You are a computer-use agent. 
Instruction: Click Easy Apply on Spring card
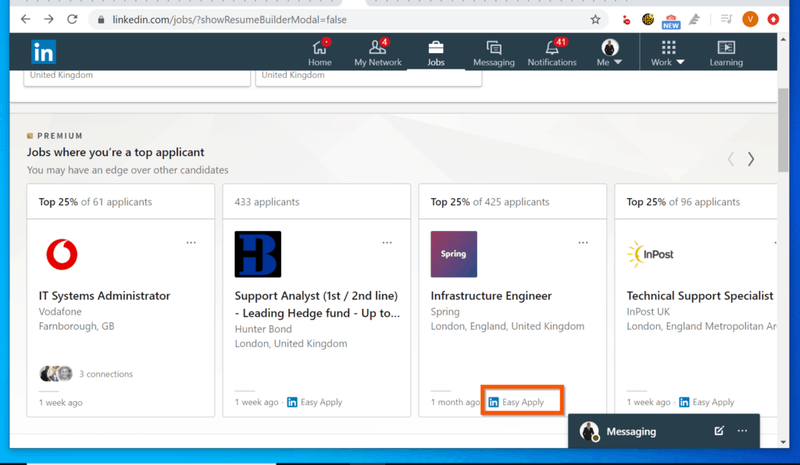point(517,402)
